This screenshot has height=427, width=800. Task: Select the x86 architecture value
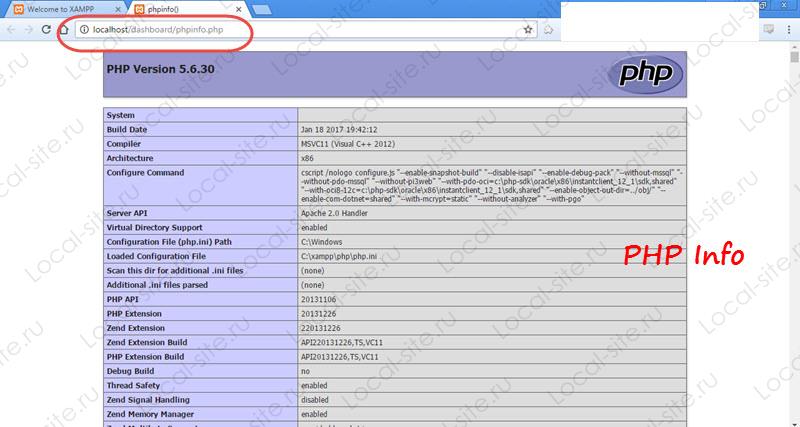coord(307,158)
